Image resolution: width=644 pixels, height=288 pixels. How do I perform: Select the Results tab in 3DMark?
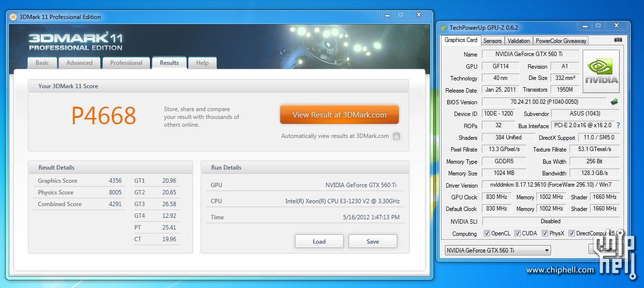[x=169, y=63]
